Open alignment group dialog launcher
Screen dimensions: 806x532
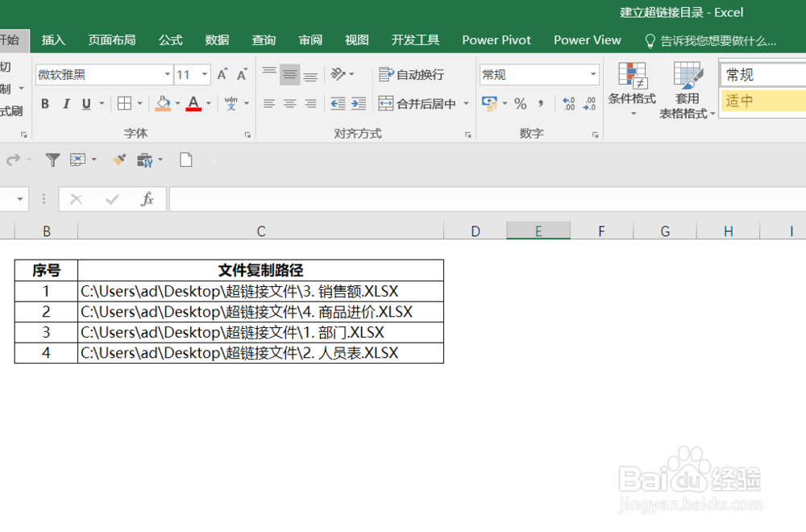[467, 135]
